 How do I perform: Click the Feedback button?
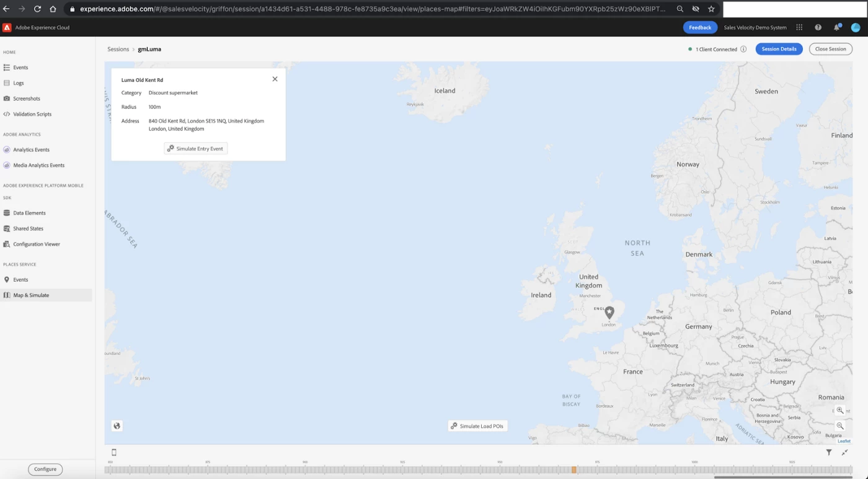(700, 27)
